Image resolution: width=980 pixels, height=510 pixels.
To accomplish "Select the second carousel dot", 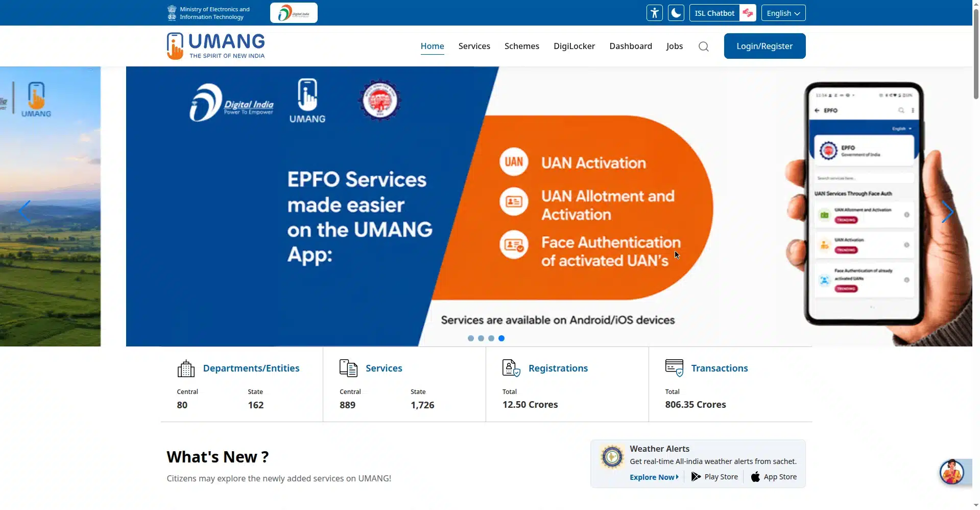I will [x=481, y=338].
